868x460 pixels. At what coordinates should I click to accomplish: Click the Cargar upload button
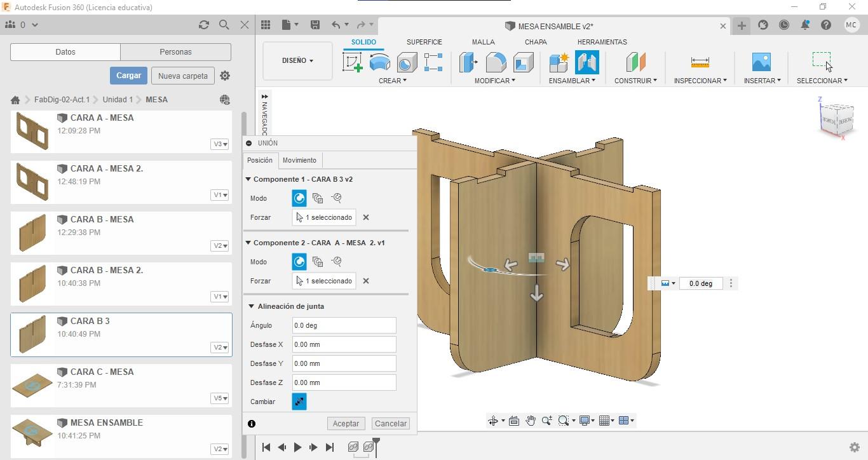(128, 76)
